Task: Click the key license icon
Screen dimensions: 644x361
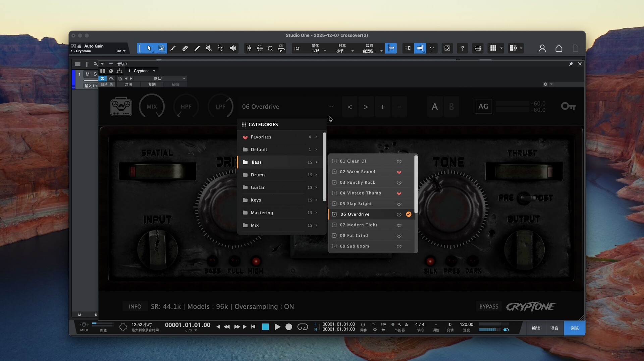Action: 568,107
